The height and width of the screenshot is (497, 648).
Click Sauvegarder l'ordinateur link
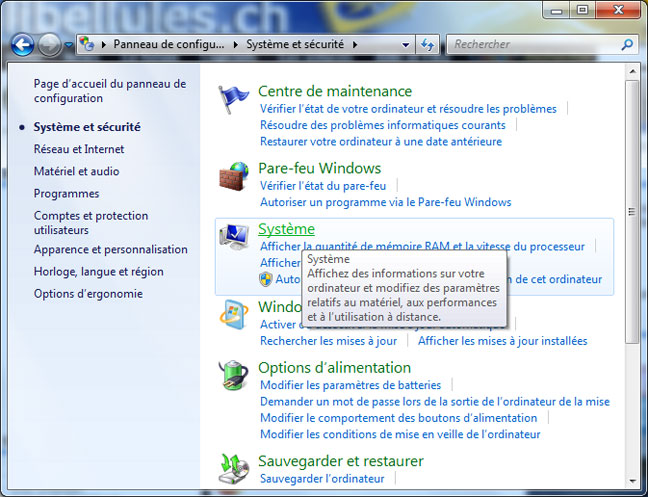tap(322, 478)
